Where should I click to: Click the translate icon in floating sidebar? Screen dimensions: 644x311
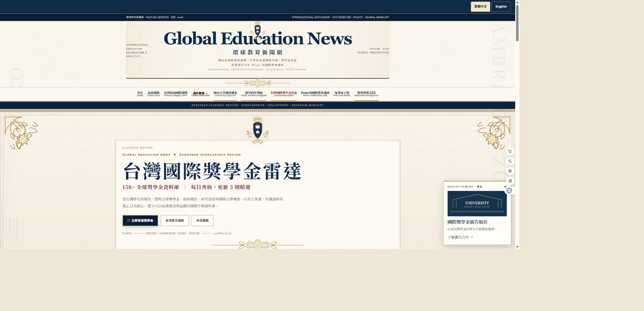(x=510, y=161)
